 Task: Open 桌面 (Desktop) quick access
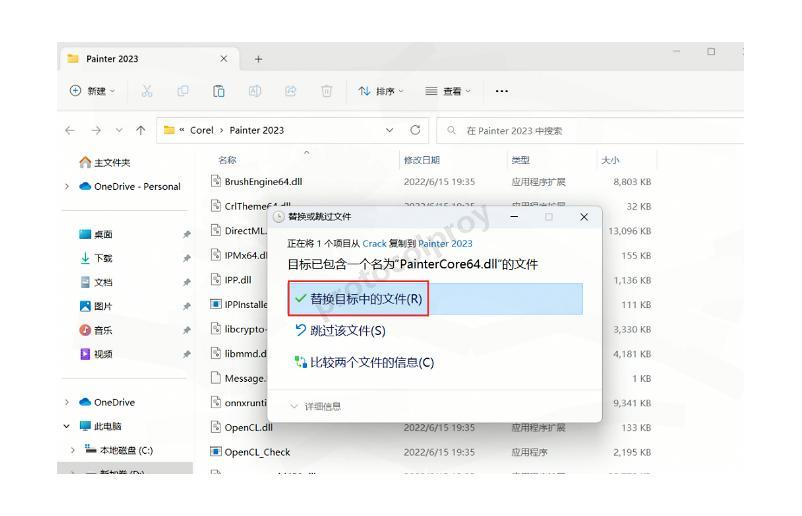[96, 234]
